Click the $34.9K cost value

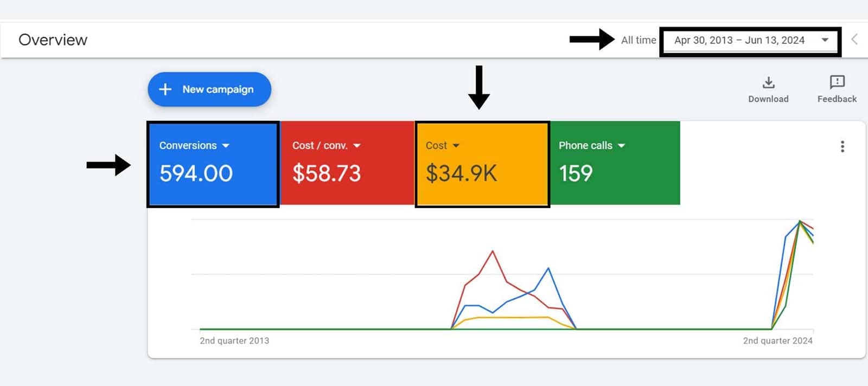click(461, 173)
